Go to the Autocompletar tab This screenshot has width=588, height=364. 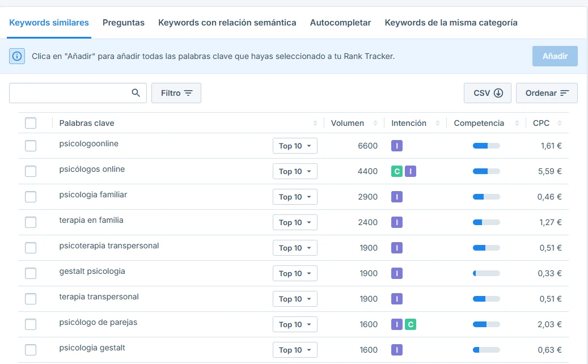pyautogui.click(x=340, y=23)
